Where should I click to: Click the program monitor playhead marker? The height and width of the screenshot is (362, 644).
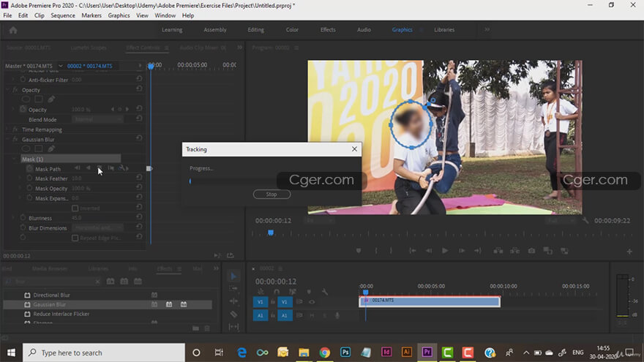(x=271, y=233)
